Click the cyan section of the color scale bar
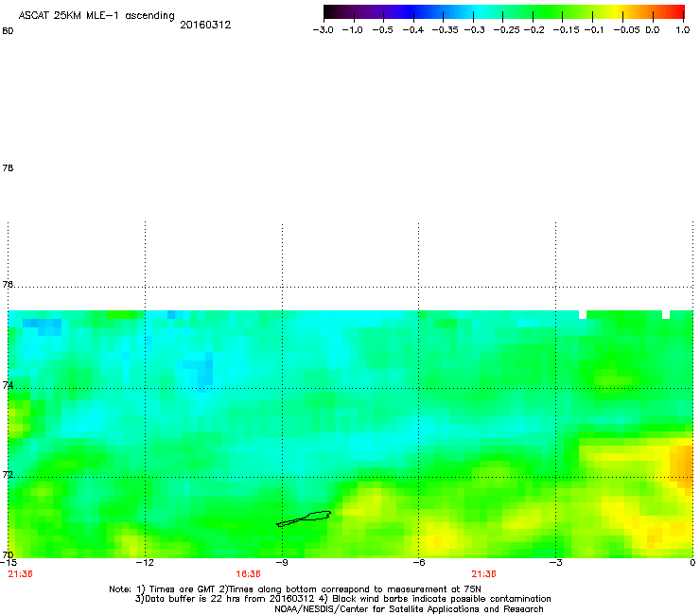700x615 pixels. coord(478,12)
